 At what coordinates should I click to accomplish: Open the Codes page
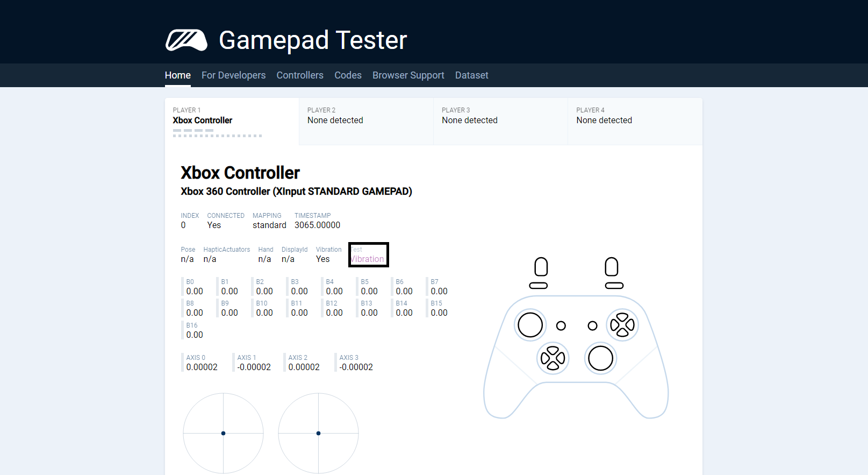point(348,75)
